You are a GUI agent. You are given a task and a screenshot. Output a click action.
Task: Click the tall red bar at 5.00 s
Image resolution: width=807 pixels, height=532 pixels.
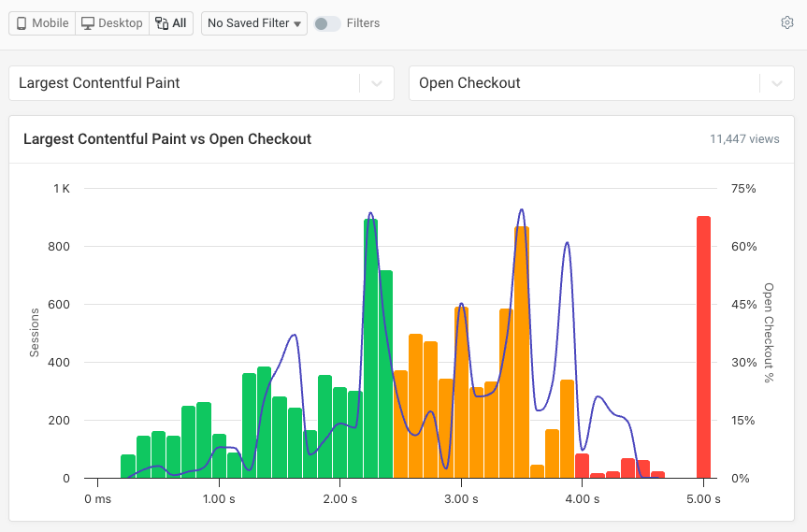pos(703,347)
